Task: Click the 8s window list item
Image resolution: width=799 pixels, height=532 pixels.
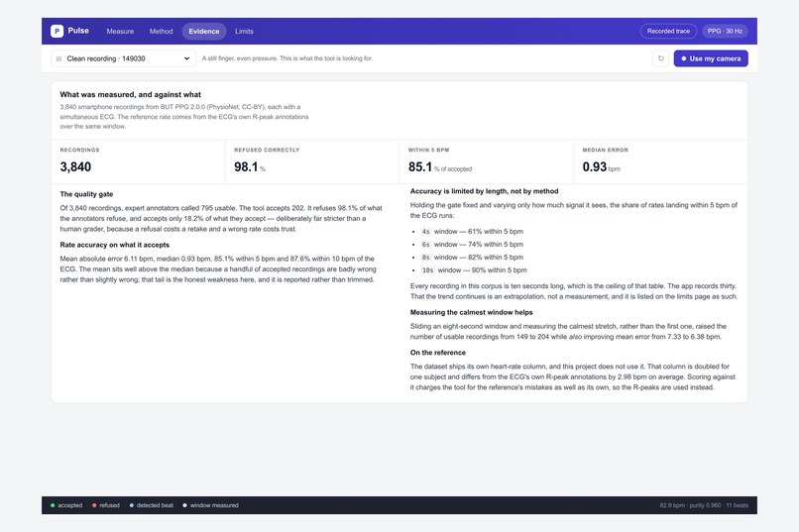Action: [x=472, y=258]
